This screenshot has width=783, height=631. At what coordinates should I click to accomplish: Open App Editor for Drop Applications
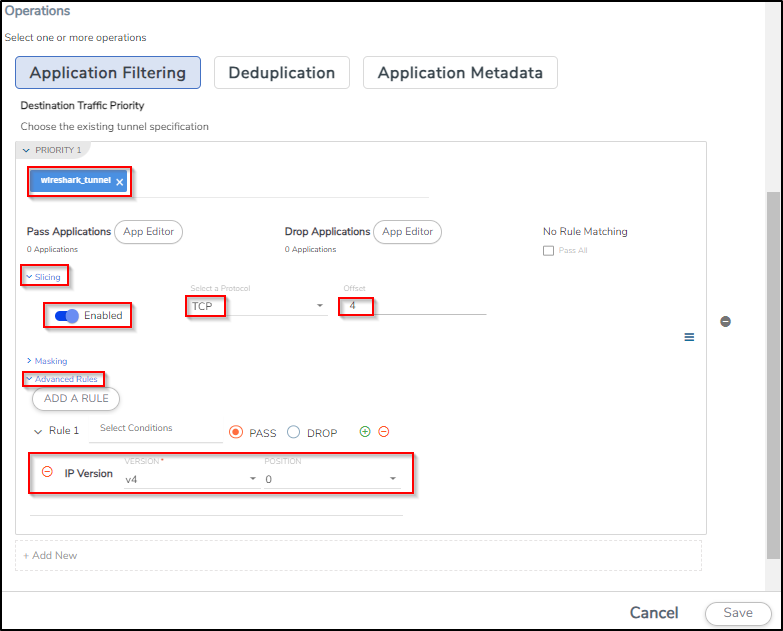(407, 232)
